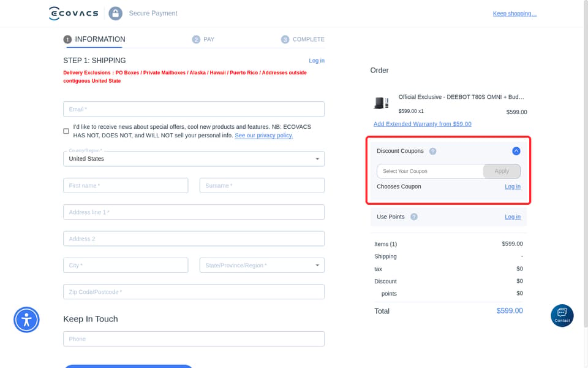Click the Keep shopping link
The width and height of the screenshot is (588, 368).
[x=514, y=13]
